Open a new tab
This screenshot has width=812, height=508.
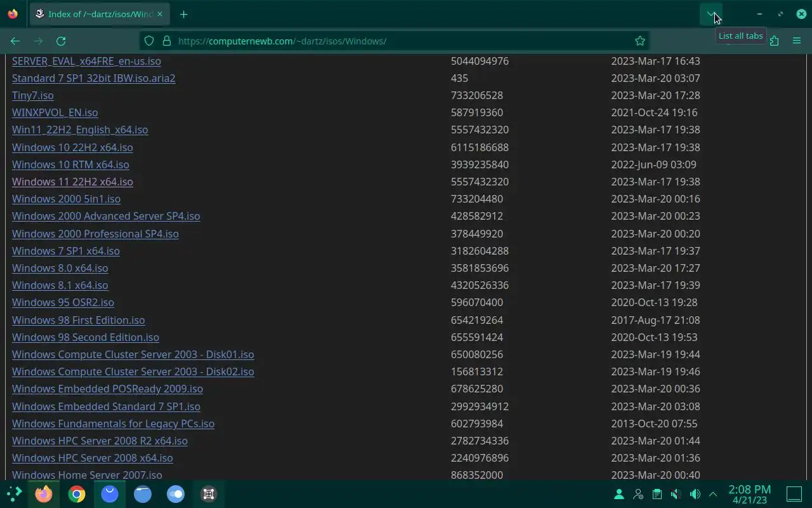183,14
